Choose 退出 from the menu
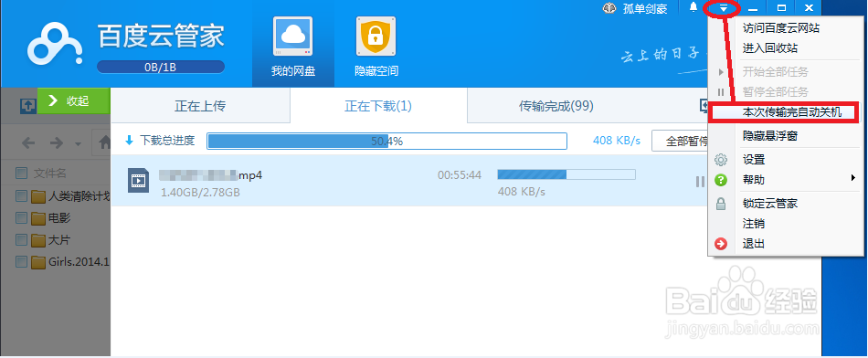 [754, 243]
